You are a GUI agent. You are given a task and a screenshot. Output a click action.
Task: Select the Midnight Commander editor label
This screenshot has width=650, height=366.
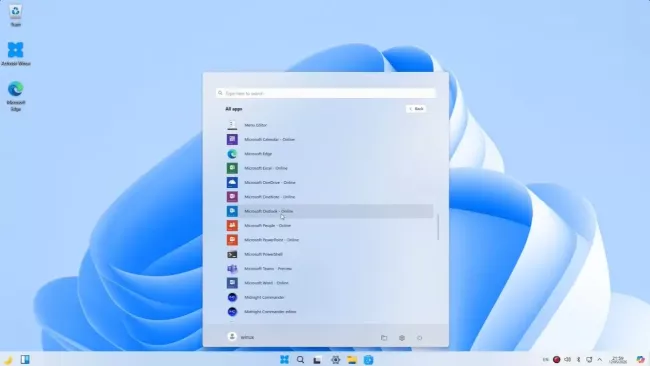pyautogui.click(x=270, y=311)
